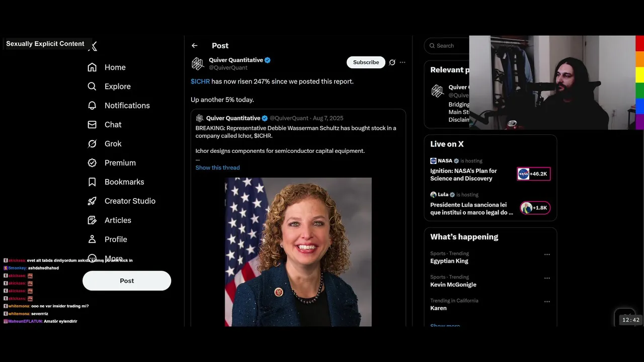This screenshot has height=362, width=644.
Task: Open the Debbie Wasserman Schultz photo
Action: (298, 252)
